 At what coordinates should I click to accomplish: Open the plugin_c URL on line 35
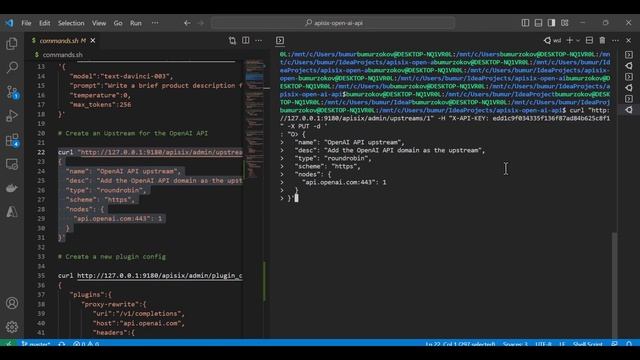click(x=160, y=276)
